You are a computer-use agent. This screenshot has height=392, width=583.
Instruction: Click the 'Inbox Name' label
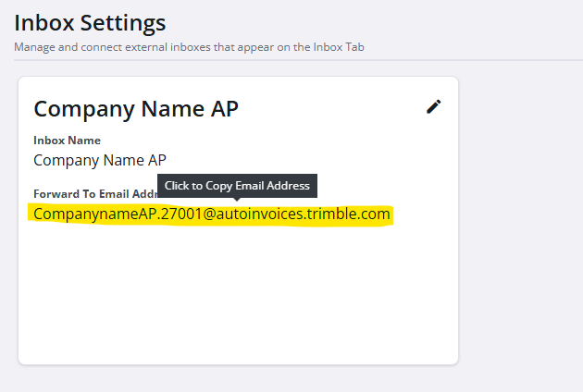[67, 141]
